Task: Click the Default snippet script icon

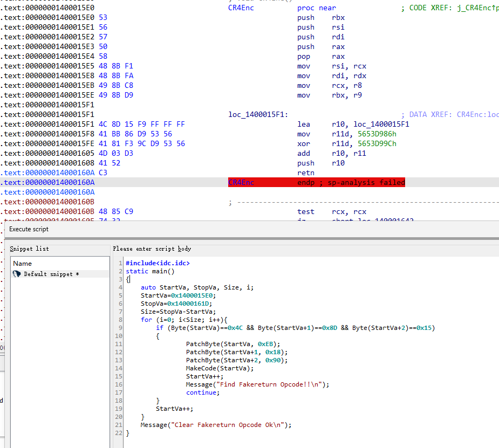Action: [x=17, y=274]
